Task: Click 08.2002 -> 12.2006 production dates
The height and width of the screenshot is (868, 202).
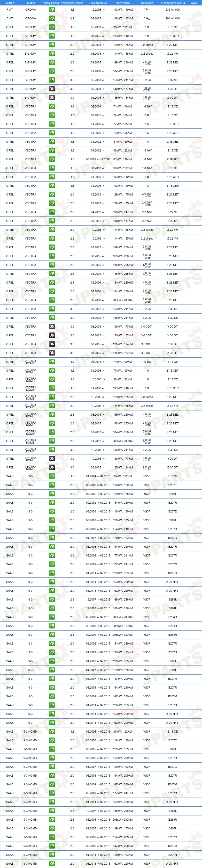Action: [x=98, y=159]
